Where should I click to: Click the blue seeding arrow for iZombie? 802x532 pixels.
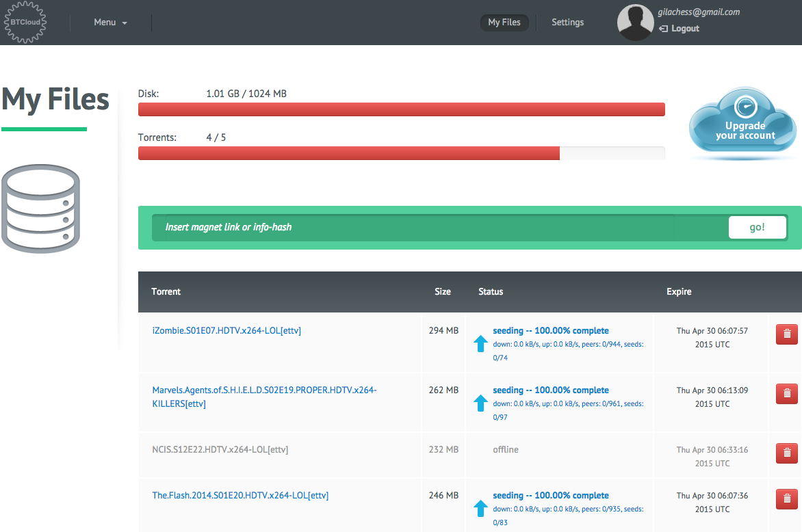[x=480, y=343]
